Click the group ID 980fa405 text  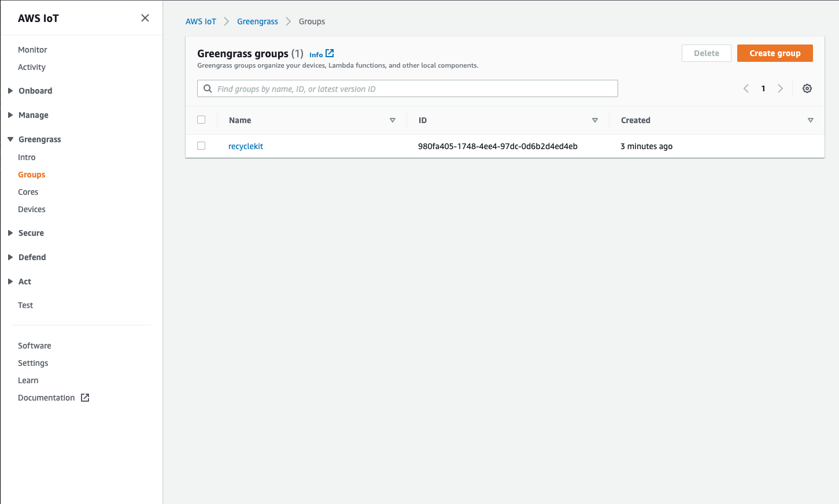498,146
